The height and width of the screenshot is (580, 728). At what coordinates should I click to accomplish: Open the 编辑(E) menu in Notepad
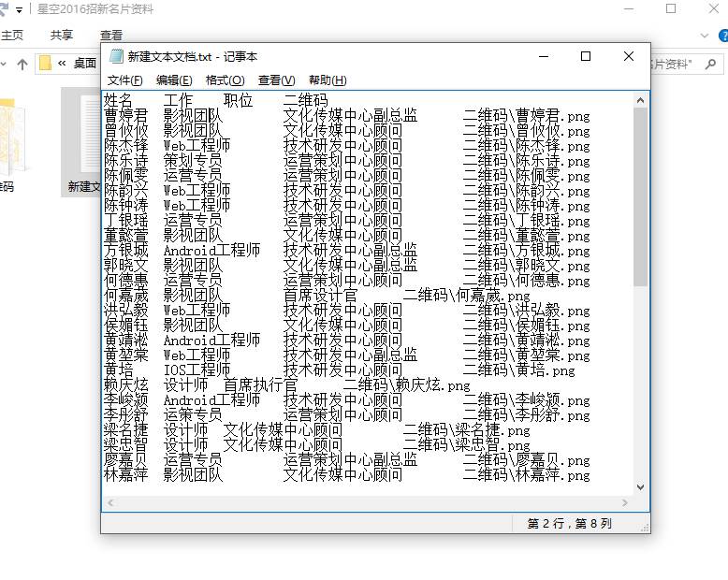pyautogui.click(x=174, y=80)
